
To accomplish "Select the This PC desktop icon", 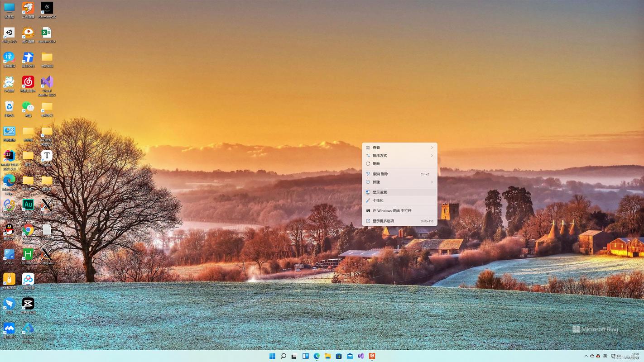I will pyautogui.click(x=9, y=10).
